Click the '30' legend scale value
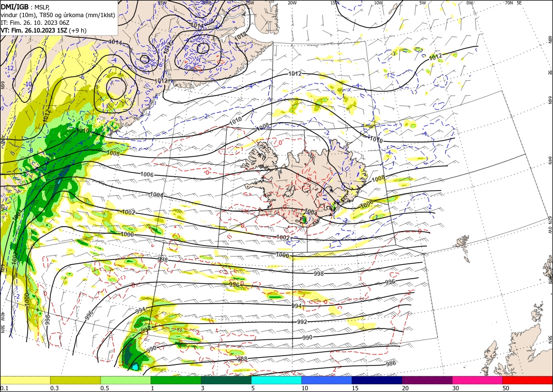This screenshot has height=392, width=553. tap(456, 388)
